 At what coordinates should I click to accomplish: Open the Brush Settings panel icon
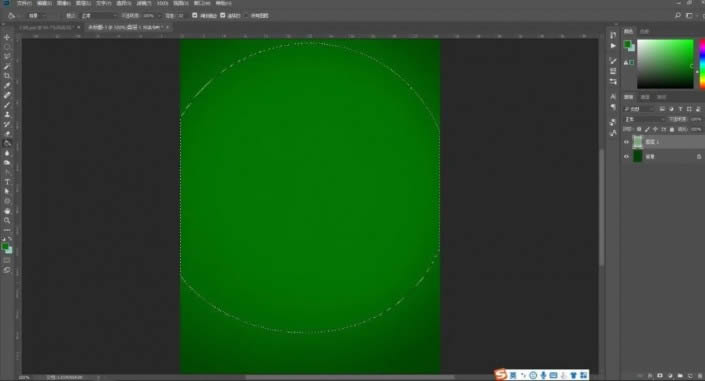coord(613,61)
